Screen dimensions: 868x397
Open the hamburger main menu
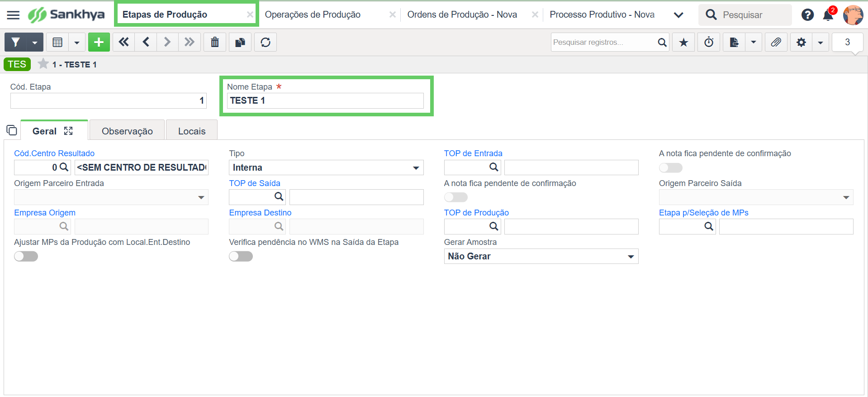click(x=14, y=15)
